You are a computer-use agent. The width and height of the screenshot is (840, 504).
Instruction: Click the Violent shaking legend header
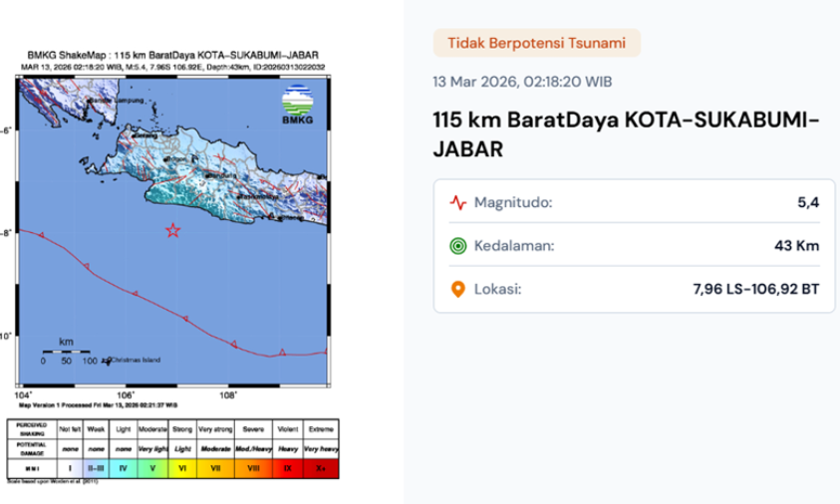pos(288,429)
